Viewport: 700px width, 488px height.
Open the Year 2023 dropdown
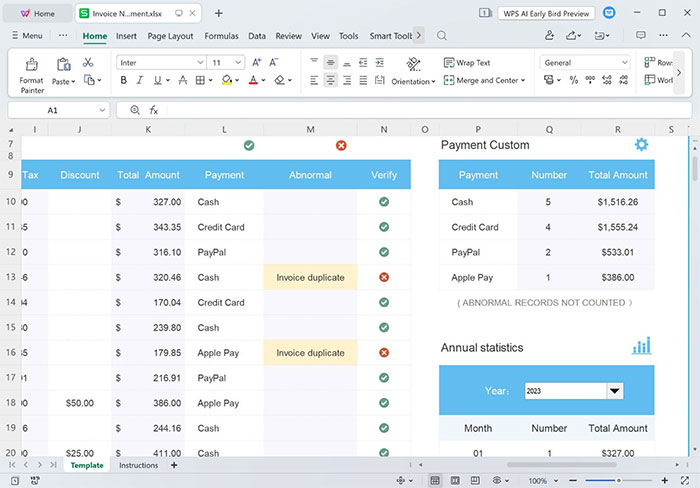pos(615,391)
